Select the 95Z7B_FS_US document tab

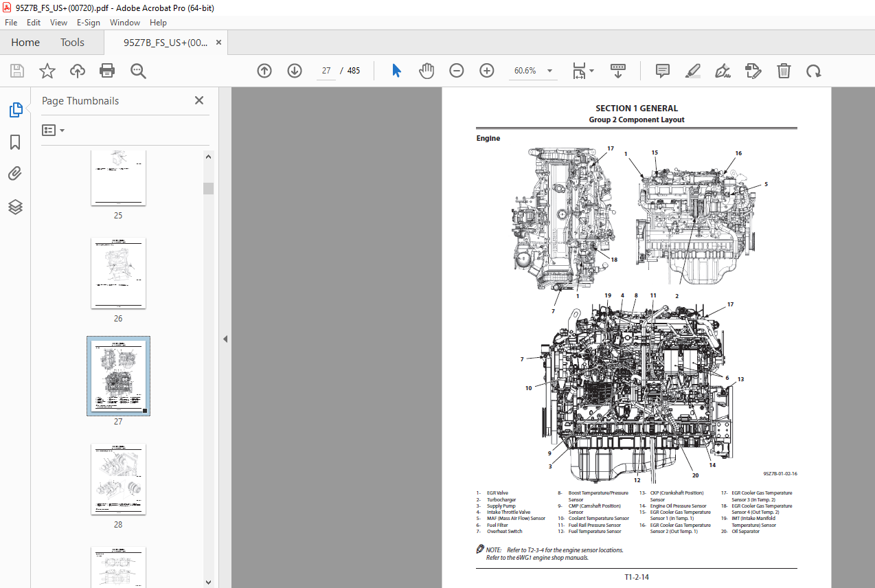tap(165, 43)
